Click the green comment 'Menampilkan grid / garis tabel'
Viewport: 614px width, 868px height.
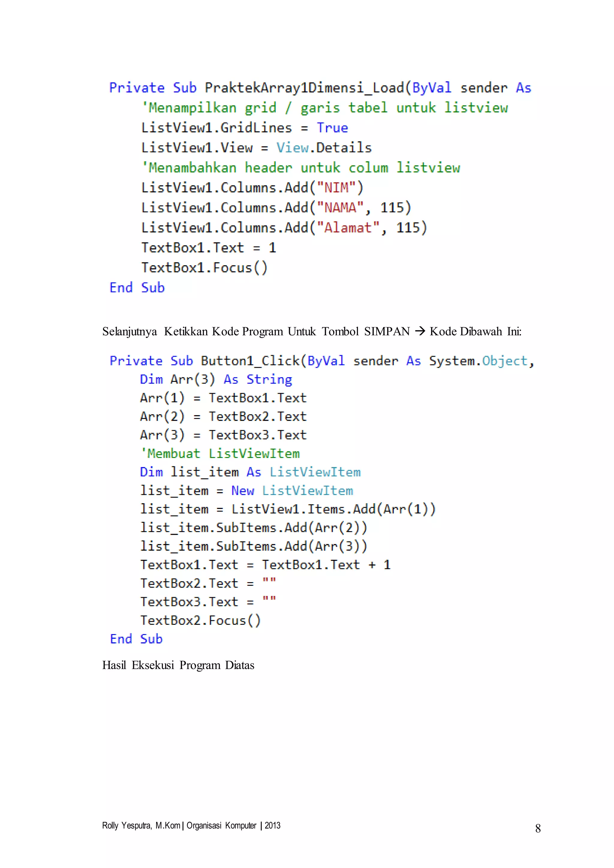point(324,108)
